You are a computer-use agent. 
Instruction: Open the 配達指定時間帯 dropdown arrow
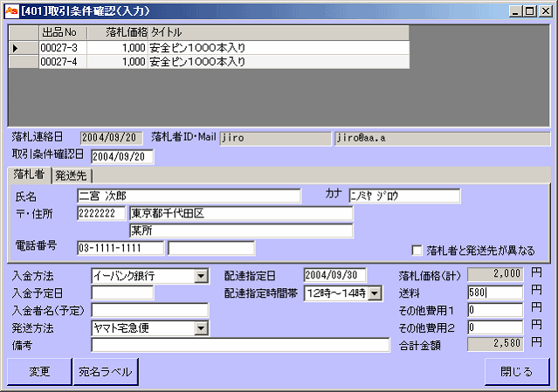(375, 293)
